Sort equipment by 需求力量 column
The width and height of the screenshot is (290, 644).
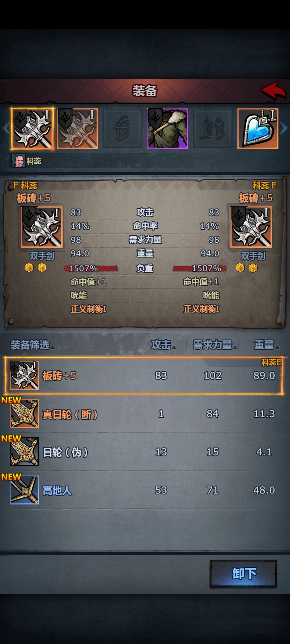pyautogui.click(x=215, y=345)
